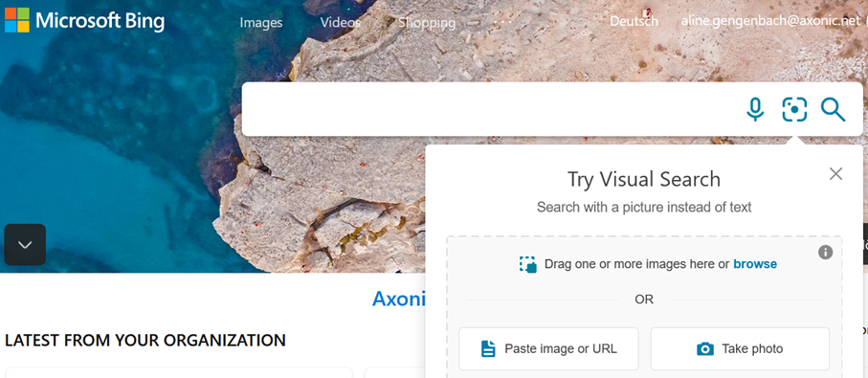Click the browse link to upload images

pos(755,264)
